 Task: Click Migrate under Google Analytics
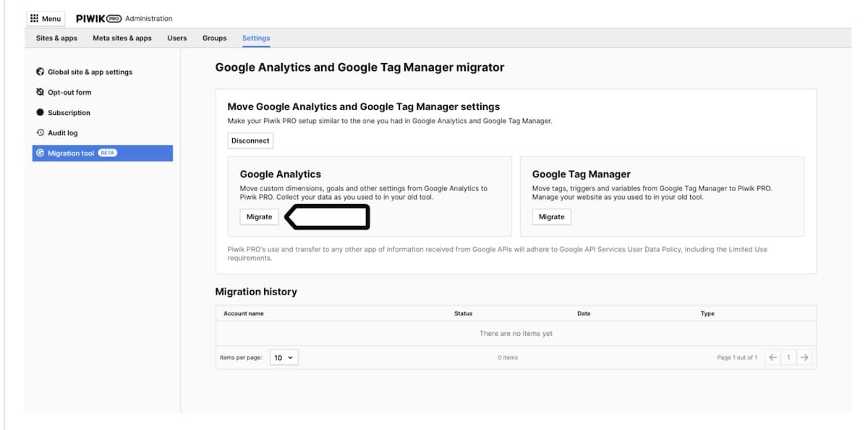point(259,217)
